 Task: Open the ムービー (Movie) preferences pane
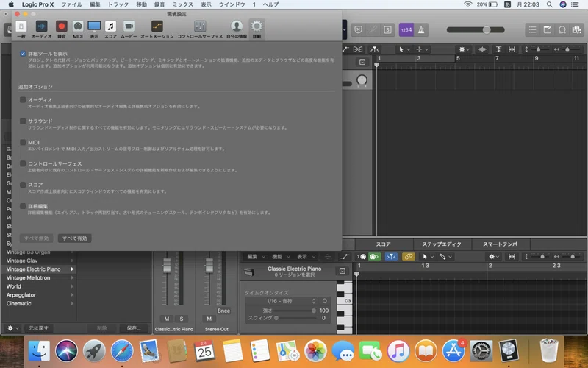(129, 29)
